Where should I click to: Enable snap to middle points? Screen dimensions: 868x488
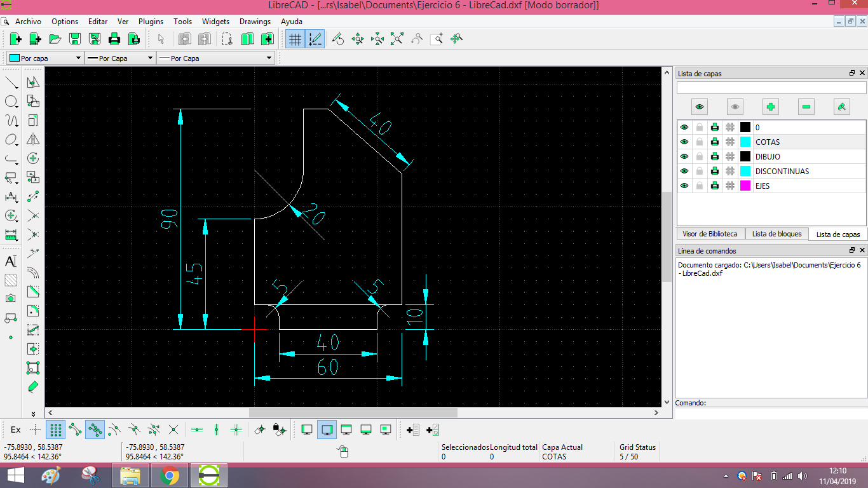(x=133, y=430)
